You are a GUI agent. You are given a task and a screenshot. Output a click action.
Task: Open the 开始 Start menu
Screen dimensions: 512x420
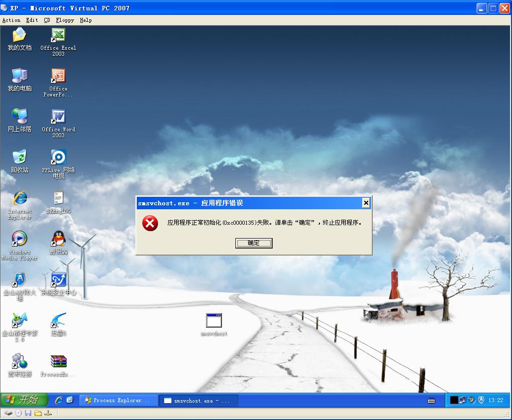click(24, 400)
